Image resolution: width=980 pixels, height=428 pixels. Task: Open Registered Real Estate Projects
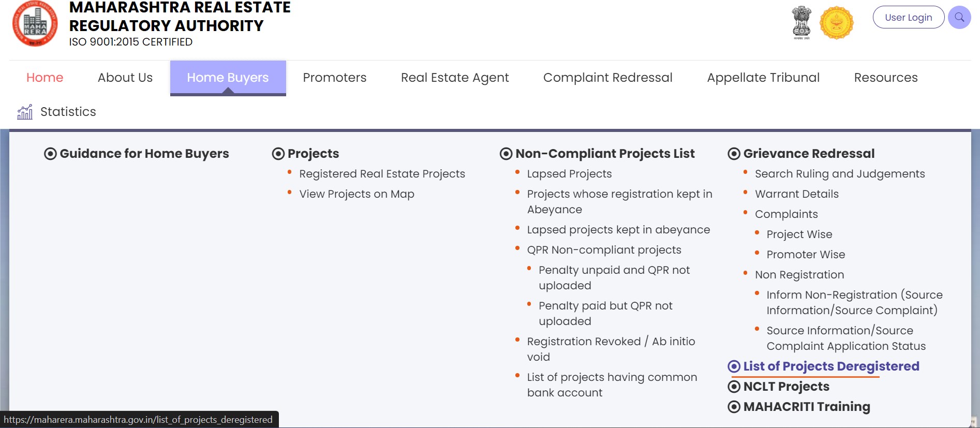coord(382,174)
